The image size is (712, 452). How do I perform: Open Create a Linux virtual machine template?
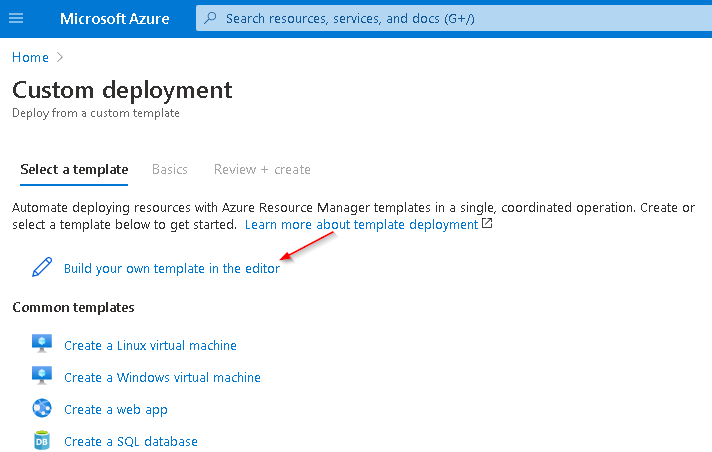150,345
